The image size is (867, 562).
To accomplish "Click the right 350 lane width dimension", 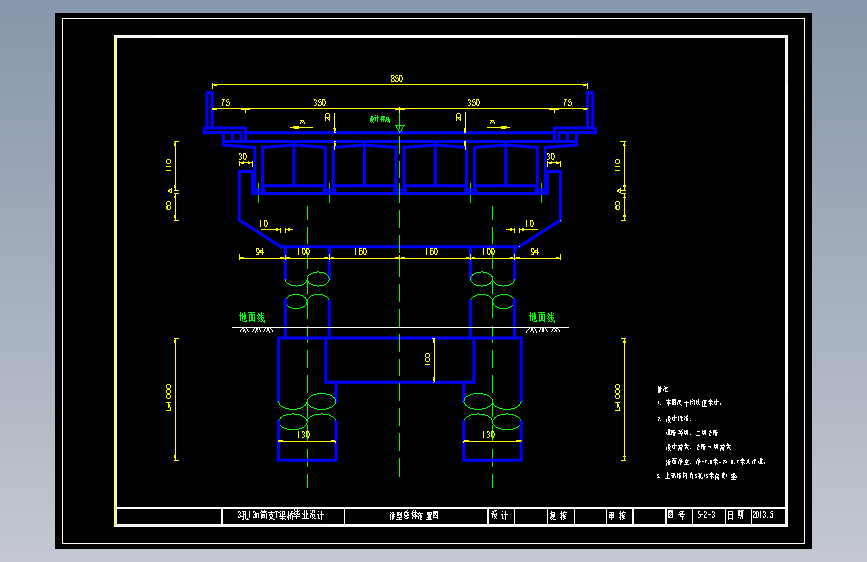I will pos(474,102).
